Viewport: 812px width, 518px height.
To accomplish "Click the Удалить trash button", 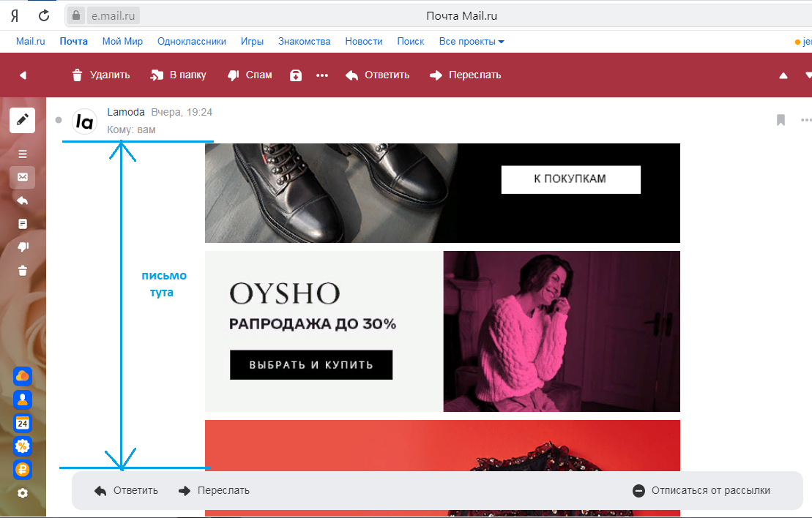I will [101, 75].
